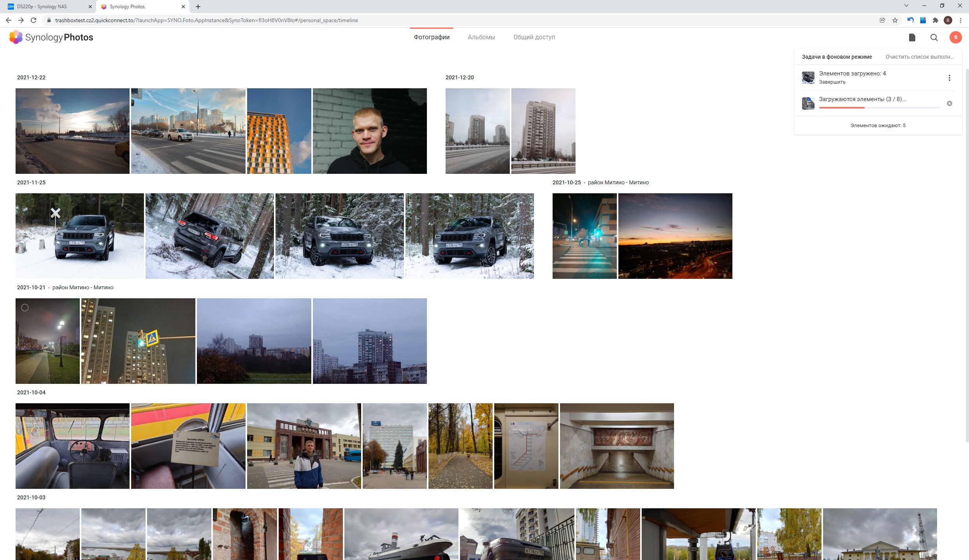Click Очистить список выполненных button
The width and height of the screenshot is (969, 560).
pyautogui.click(x=919, y=57)
